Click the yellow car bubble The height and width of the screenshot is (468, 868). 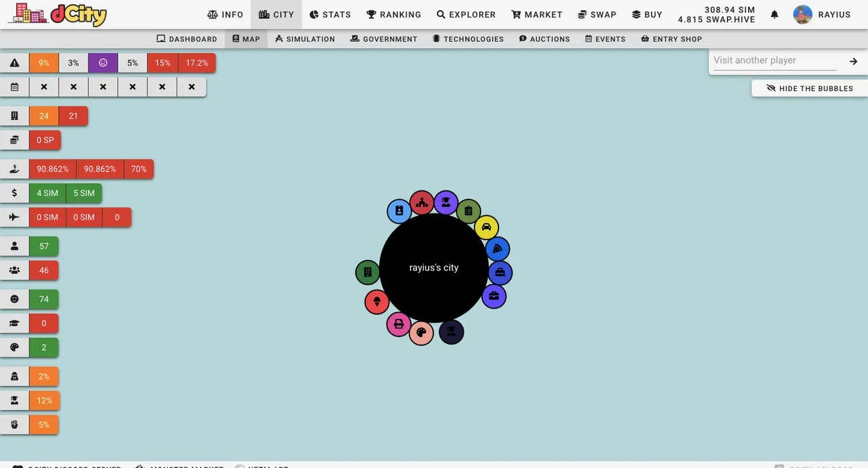point(486,227)
